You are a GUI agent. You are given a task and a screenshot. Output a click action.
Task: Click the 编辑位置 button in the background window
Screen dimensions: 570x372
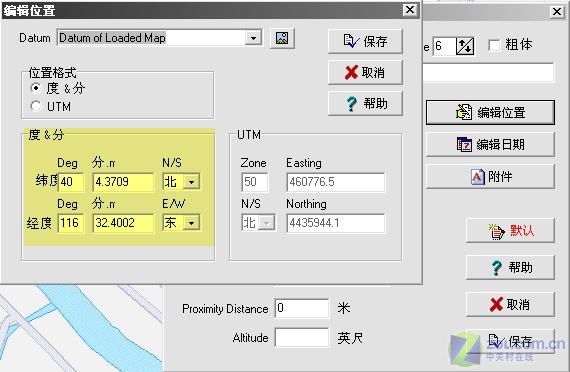(490, 112)
